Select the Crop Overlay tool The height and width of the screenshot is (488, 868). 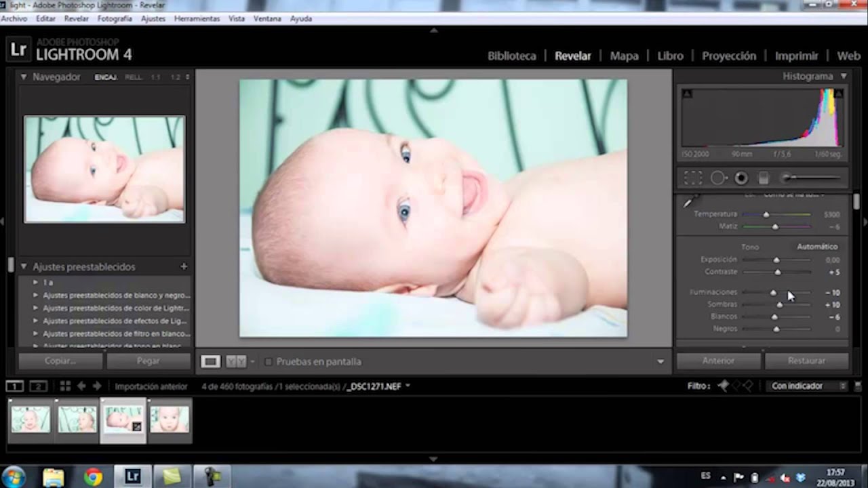point(692,178)
